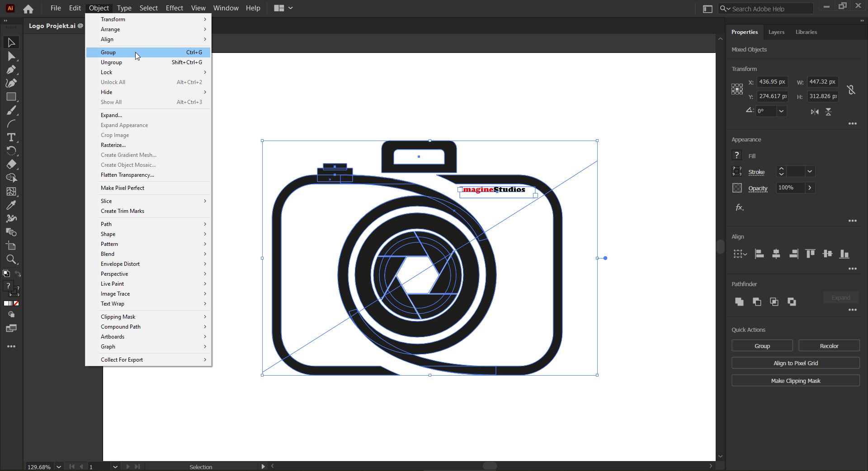Screen dimensions: 868x471
Task: Open Align To selection dropdown
Action: point(740,254)
